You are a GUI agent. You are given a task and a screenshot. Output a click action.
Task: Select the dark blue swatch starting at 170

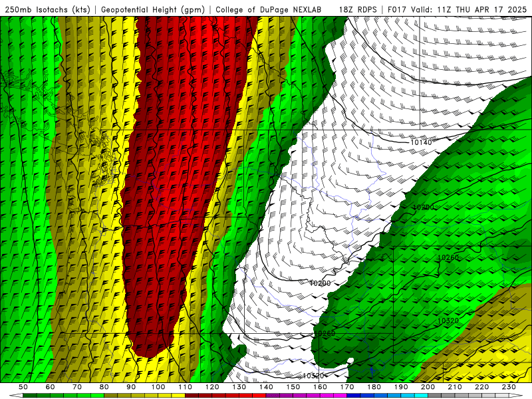coord(354,395)
